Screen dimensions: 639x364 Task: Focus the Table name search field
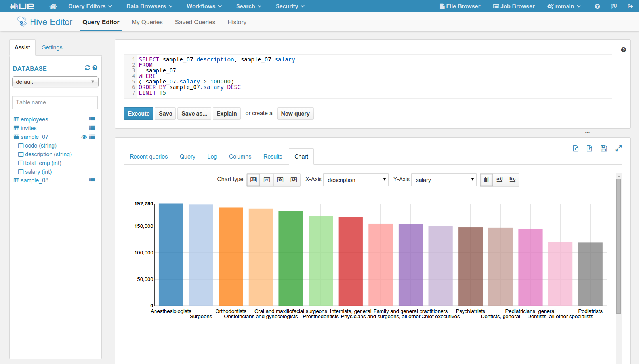tap(55, 102)
